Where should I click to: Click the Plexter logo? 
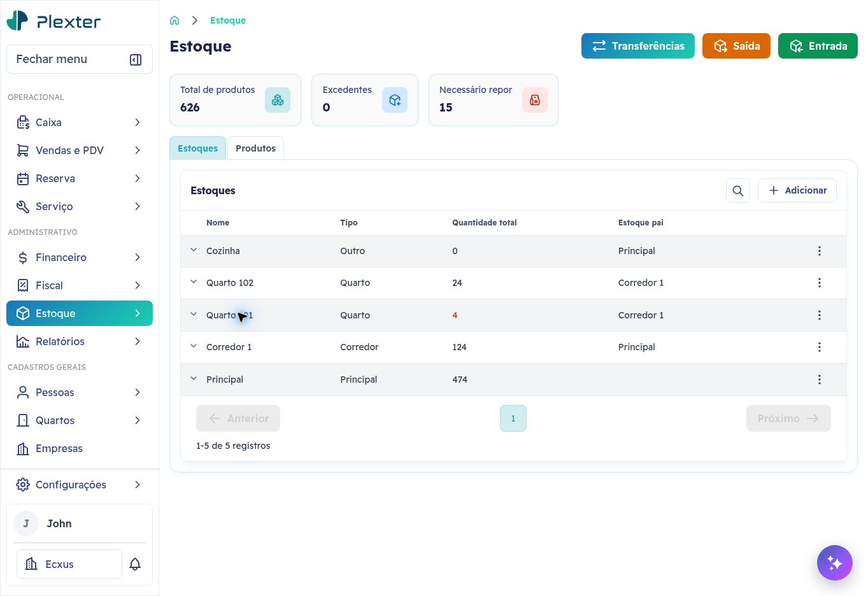pyautogui.click(x=53, y=21)
